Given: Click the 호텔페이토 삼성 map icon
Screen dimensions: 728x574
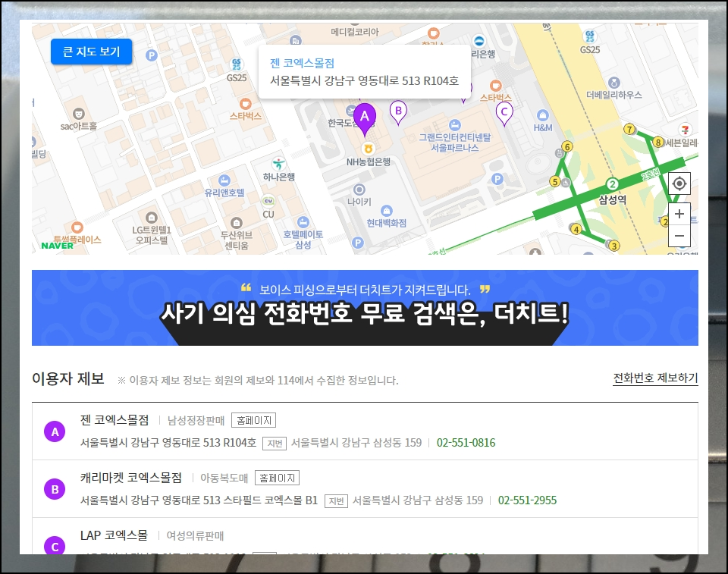Looking at the screenshot, I should [x=303, y=222].
